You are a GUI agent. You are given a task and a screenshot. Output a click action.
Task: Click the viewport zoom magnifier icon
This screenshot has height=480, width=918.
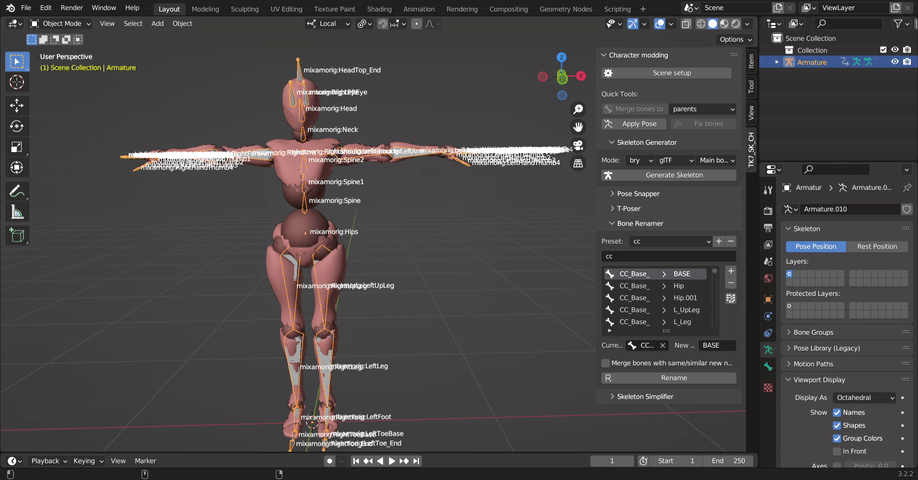point(578,109)
